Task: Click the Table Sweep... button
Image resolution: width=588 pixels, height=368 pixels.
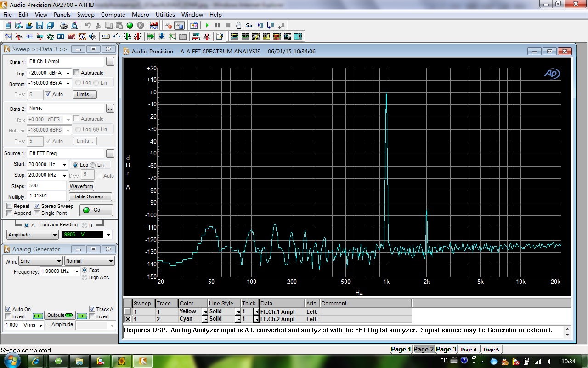Action: pyautogui.click(x=90, y=196)
